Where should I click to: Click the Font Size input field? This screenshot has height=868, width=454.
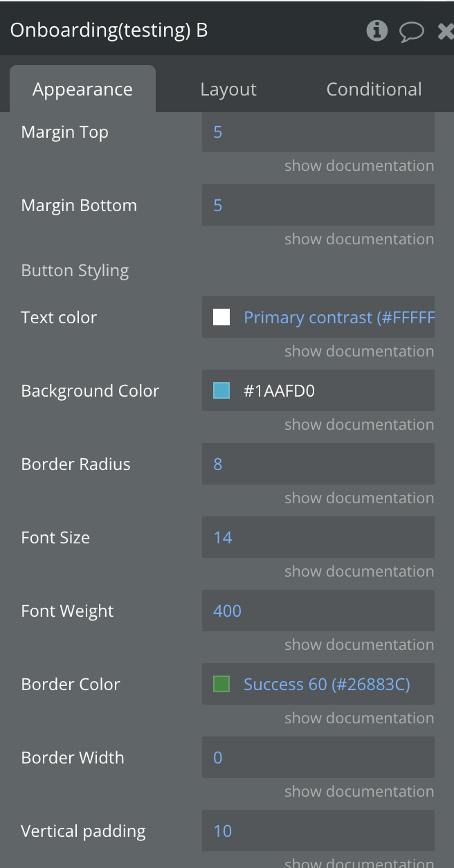click(318, 538)
